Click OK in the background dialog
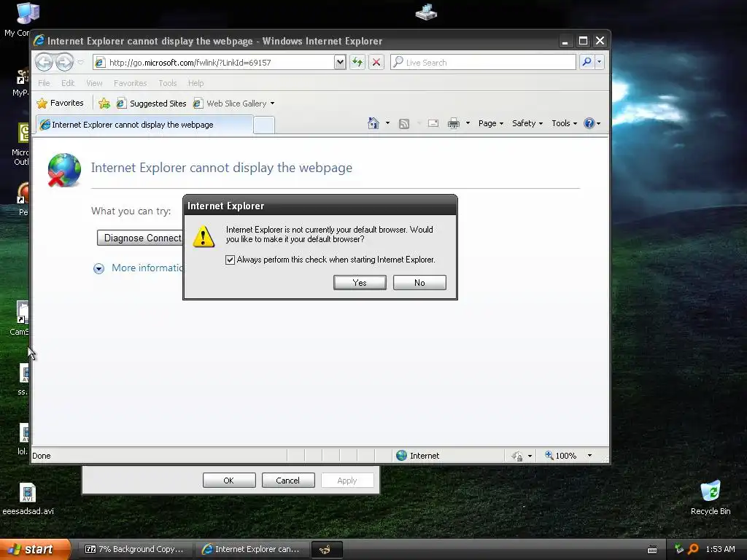Viewport: 747px width, 560px height. pos(228,480)
